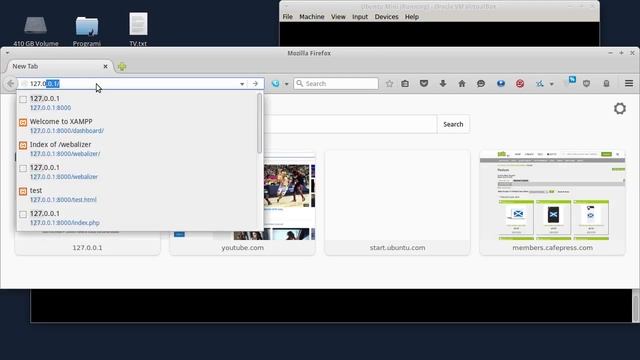
Task: Select the New Tab tab
Action: (x=58, y=66)
